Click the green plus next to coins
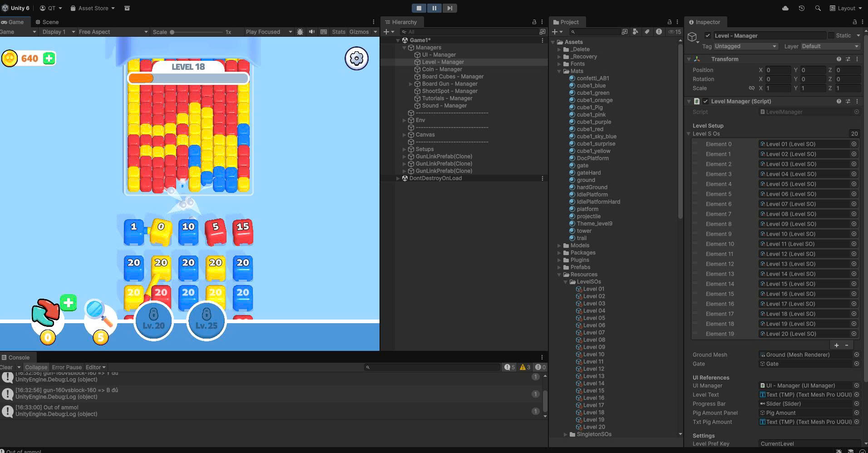The image size is (868, 453). [49, 58]
